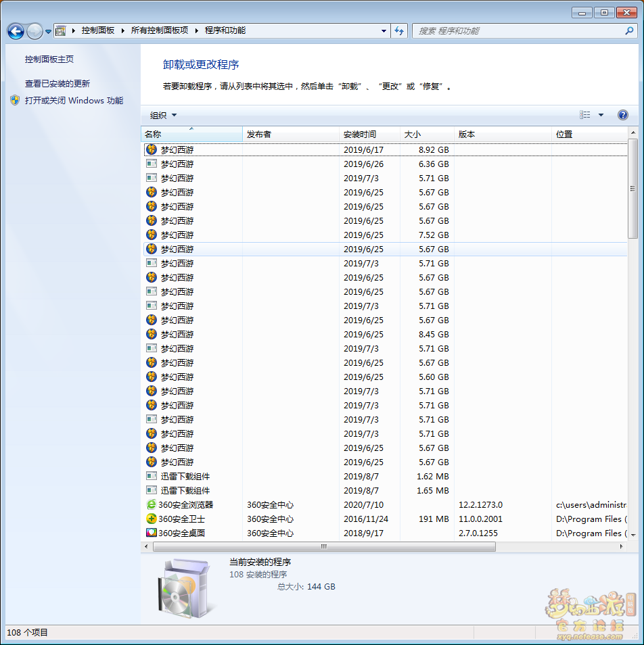Click the Control Panel icon in address bar
The height and width of the screenshot is (645, 644).
pos(61,31)
